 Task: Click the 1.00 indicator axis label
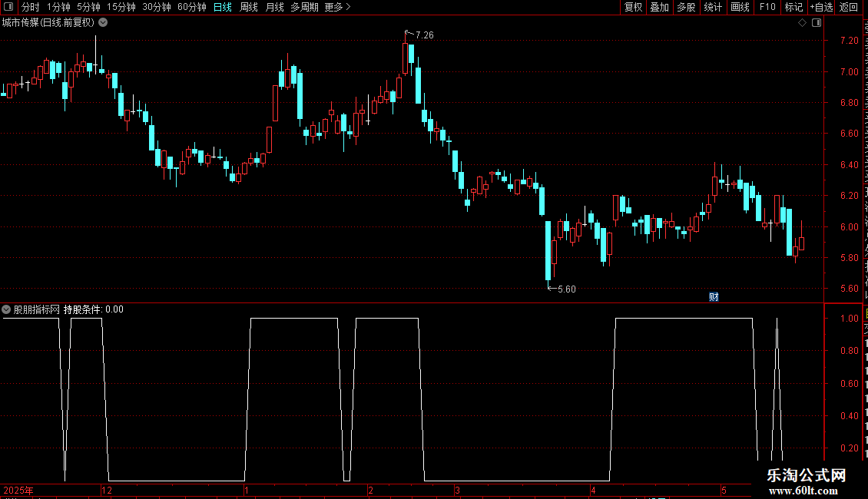click(849, 318)
